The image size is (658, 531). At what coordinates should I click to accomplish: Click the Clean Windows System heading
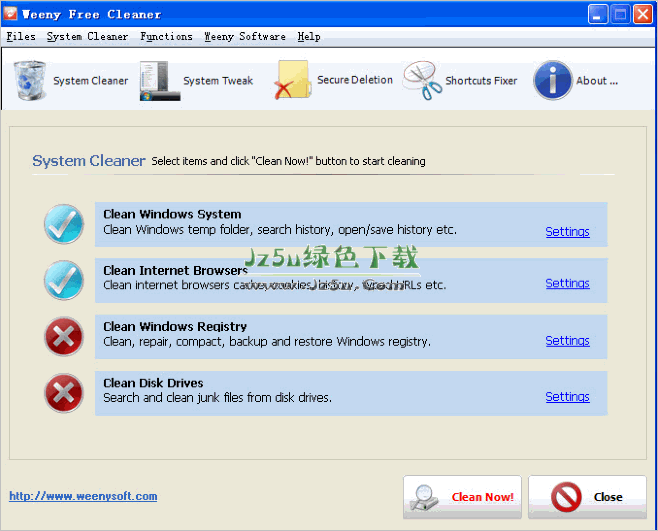[x=172, y=214]
